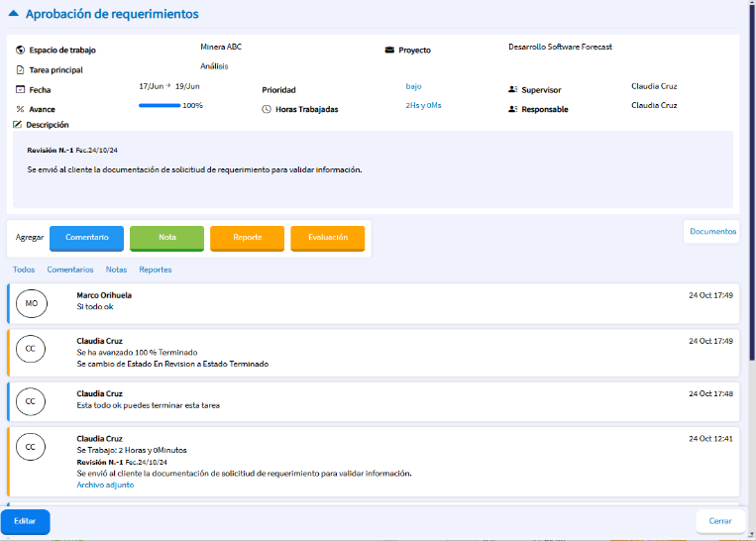Click the workspace name Minera ABC

pos(221,47)
